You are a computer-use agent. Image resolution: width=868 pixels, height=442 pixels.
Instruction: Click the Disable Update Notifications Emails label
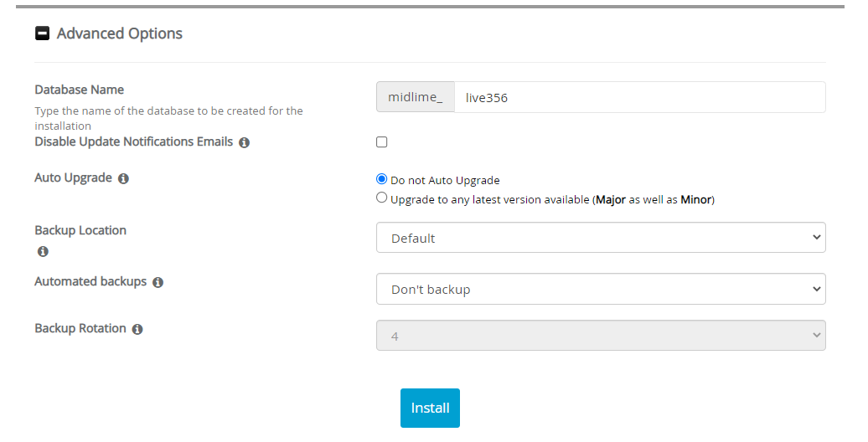click(134, 142)
